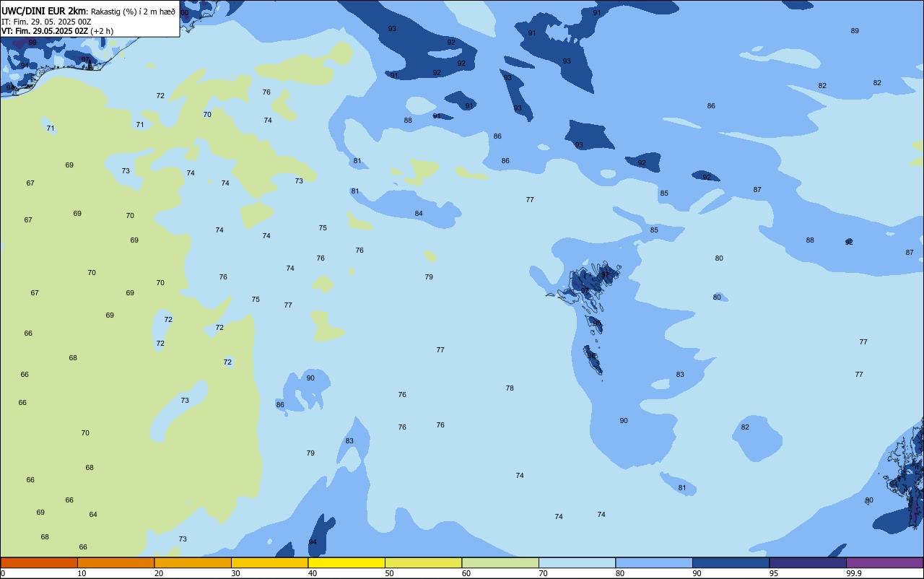
Task: Select the 95–99.9 navy legend swatch
Action: coord(808,562)
